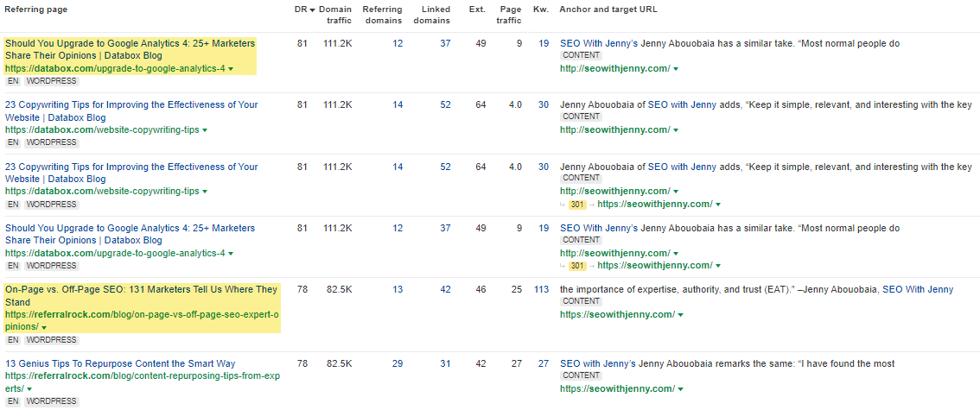Sort the table by DR column
The width and height of the screenshot is (980, 410).
pyautogui.click(x=301, y=9)
